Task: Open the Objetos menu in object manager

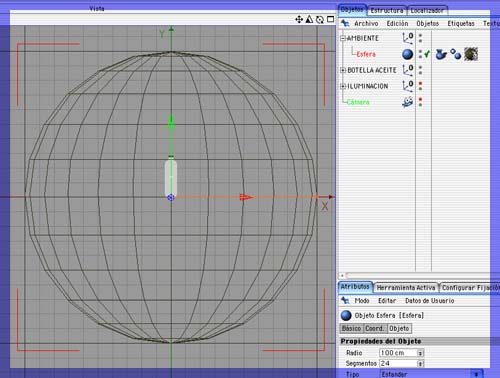Action: point(428,24)
